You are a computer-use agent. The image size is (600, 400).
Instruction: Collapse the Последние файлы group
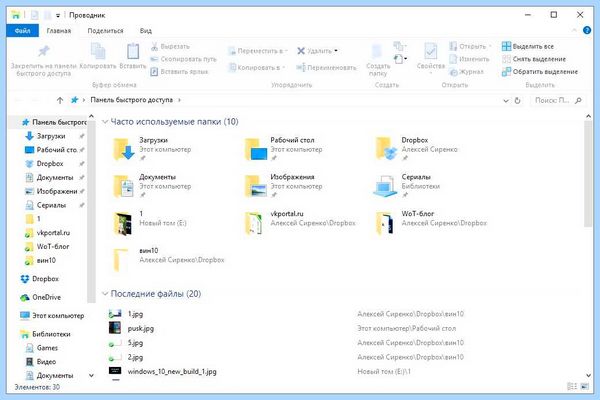click(104, 294)
